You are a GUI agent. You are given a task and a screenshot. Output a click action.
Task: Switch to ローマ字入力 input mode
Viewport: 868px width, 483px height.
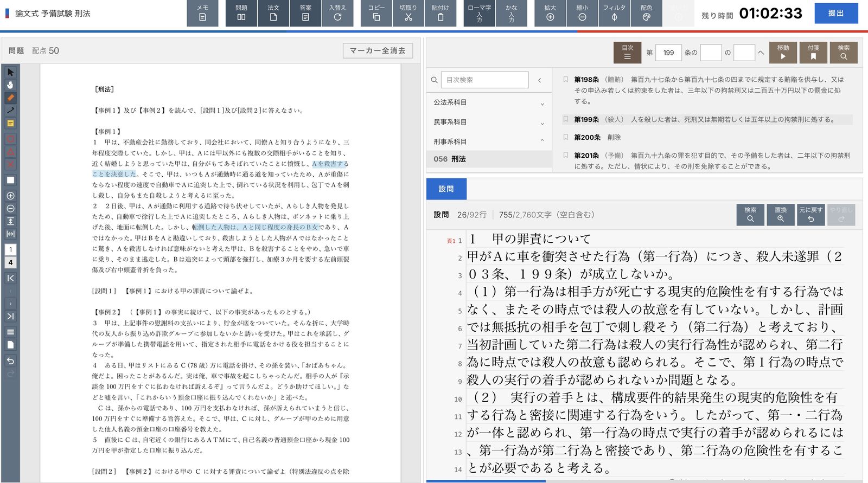tap(480, 13)
